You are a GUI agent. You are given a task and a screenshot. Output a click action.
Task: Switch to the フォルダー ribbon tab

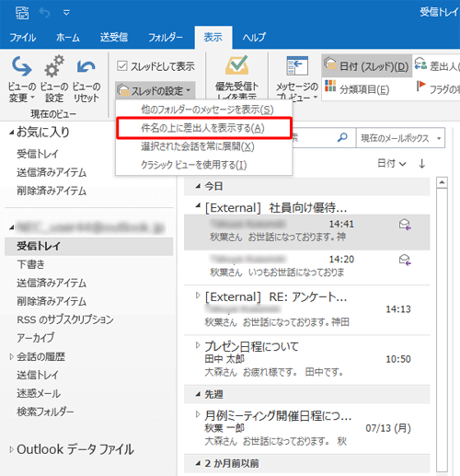[166, 38]
